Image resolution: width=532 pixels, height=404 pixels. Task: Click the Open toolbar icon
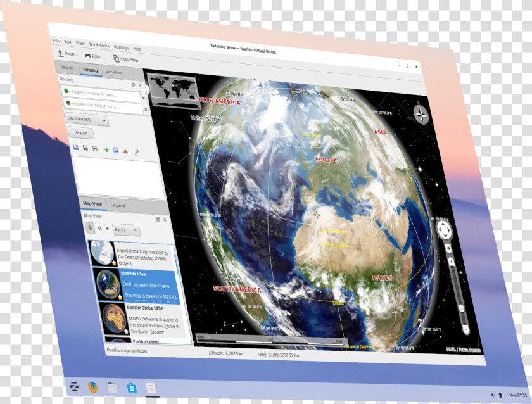pyautogui.click(x=60, y=53)
